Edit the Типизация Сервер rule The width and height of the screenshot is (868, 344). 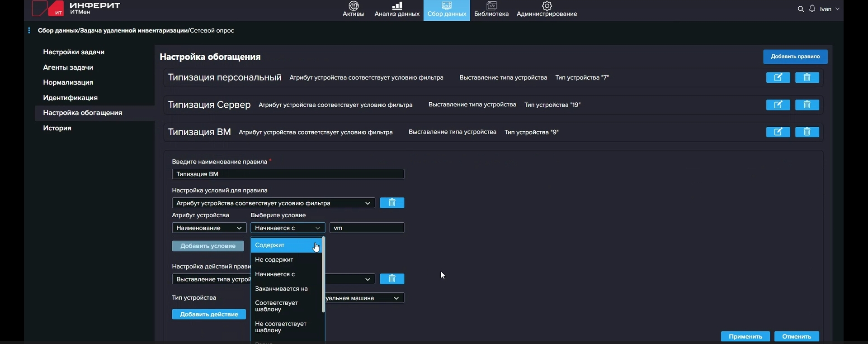click(x=778, y=105)
